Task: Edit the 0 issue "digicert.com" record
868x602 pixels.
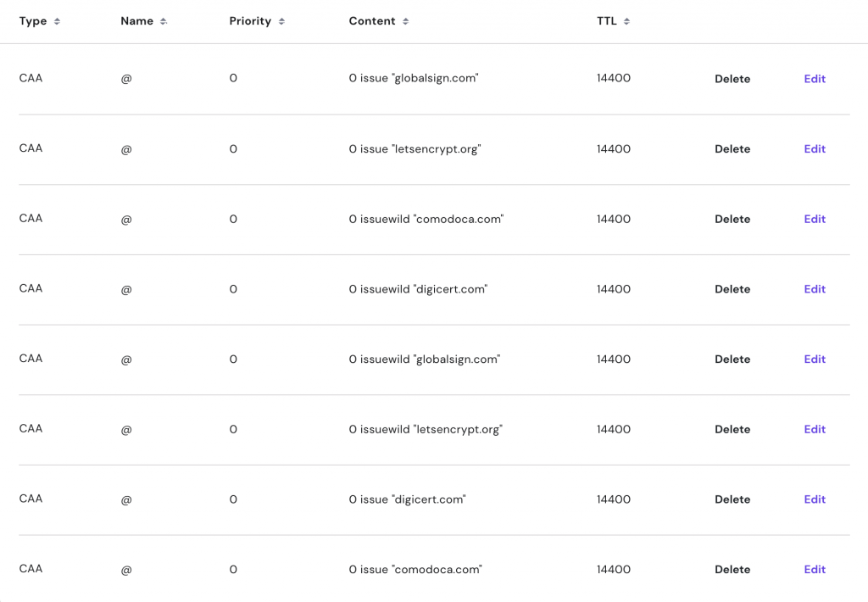Action: click(x=814, y=499)
